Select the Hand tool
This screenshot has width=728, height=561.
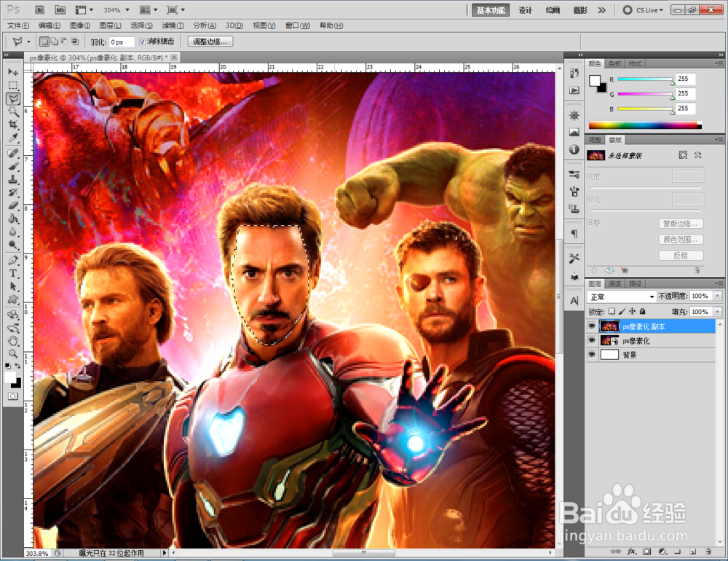pos(13,341)
